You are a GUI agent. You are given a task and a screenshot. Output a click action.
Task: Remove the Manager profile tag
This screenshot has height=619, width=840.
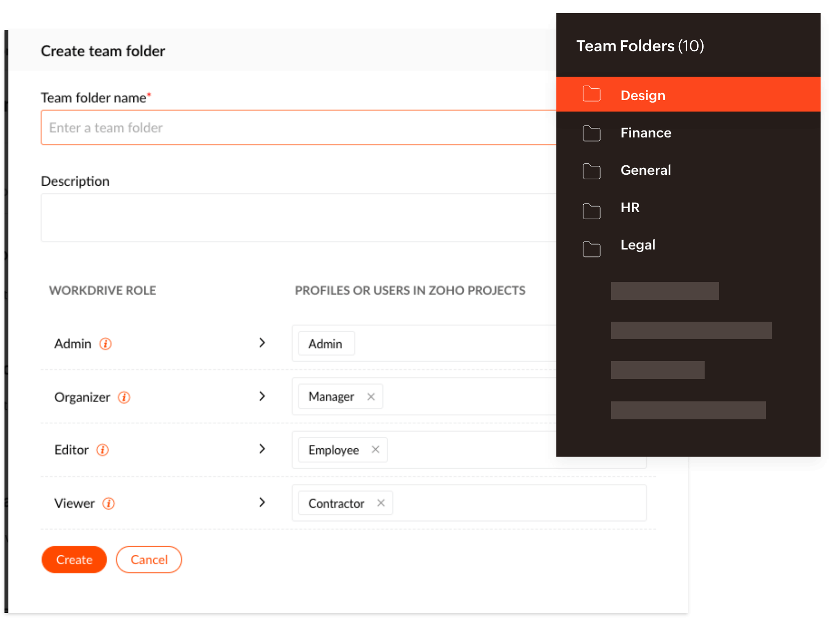click(371, 396)
